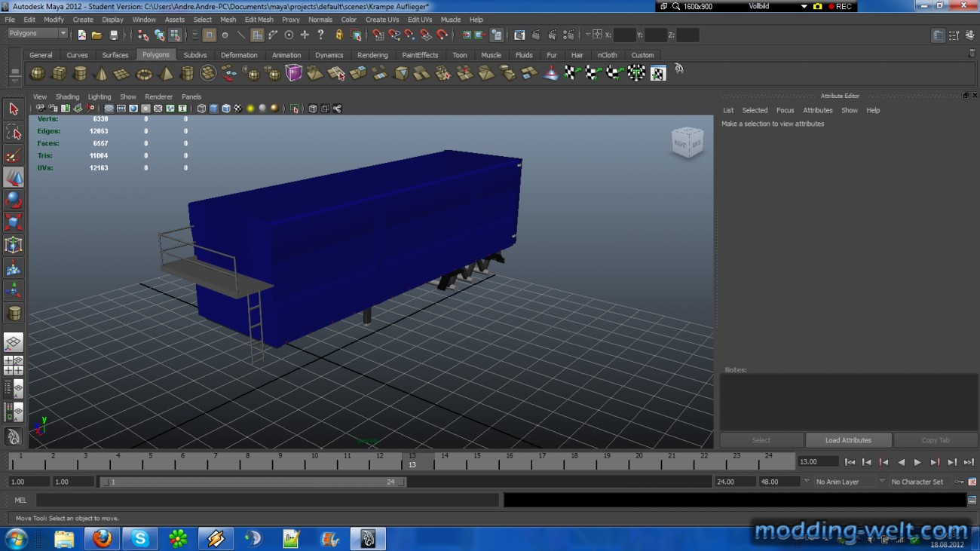Click the range slider bar handle

pyautogui.click(x=253, y=482)
